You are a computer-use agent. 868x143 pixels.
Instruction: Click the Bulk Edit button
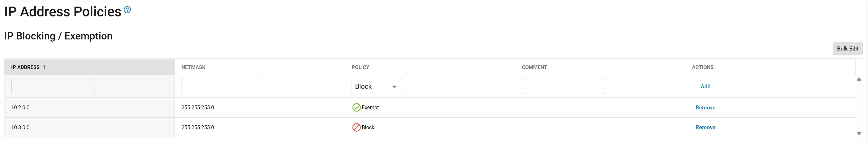click(847, 49)
